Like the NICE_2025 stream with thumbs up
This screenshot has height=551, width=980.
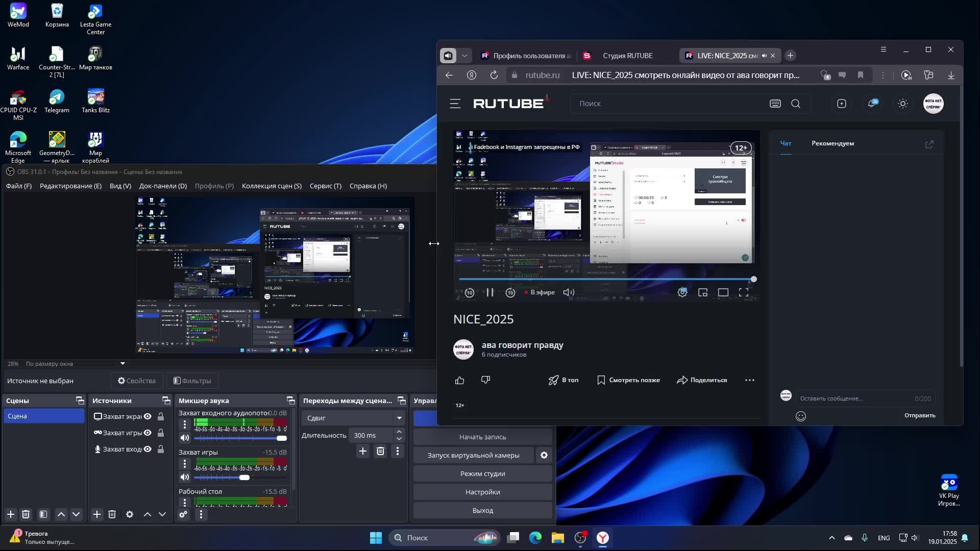[460, 380]
